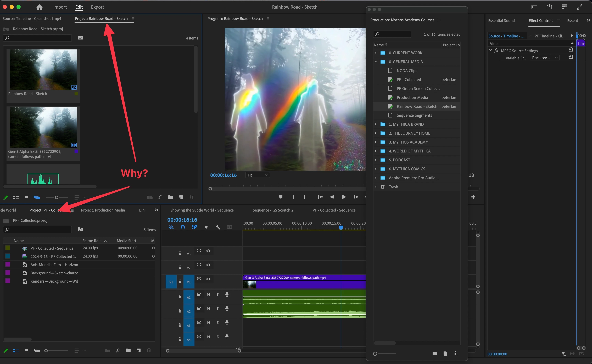Switch the Rainbow Road project panel to list view

coord(16,197)
